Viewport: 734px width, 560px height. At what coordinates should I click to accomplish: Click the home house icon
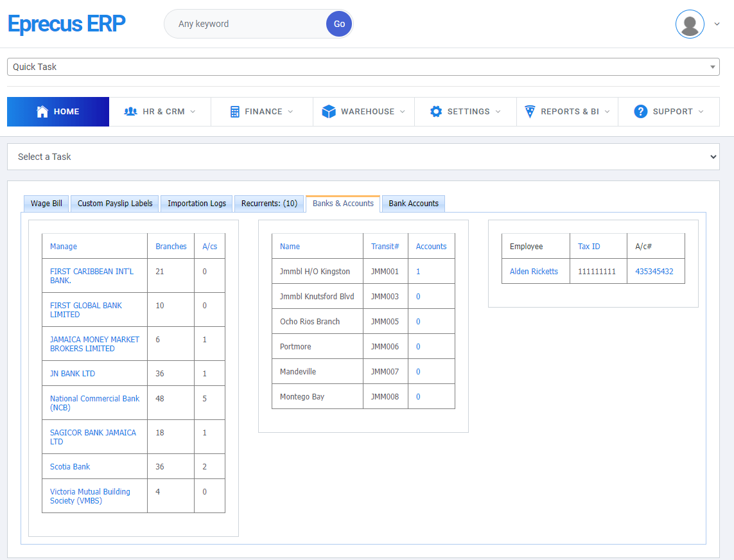click(42, 112)
